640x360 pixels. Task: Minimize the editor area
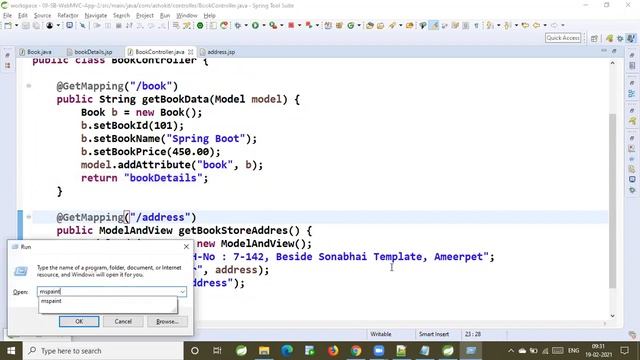[604, 51]
